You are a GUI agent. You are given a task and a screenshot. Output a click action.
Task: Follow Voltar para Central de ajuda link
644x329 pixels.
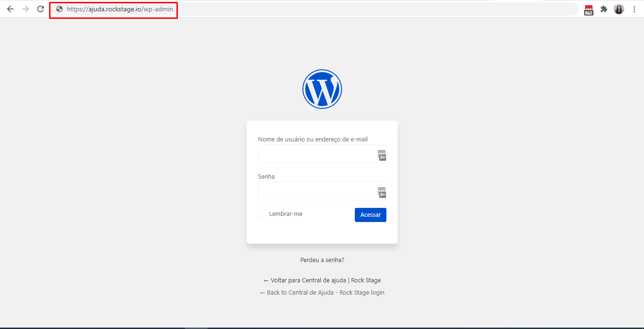pos(322,280)
